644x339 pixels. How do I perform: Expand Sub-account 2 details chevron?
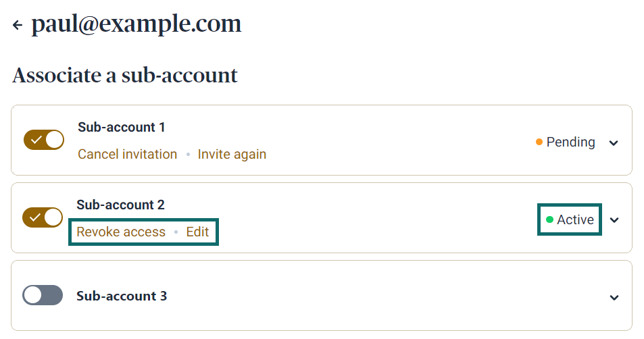(x=614, y=220)
